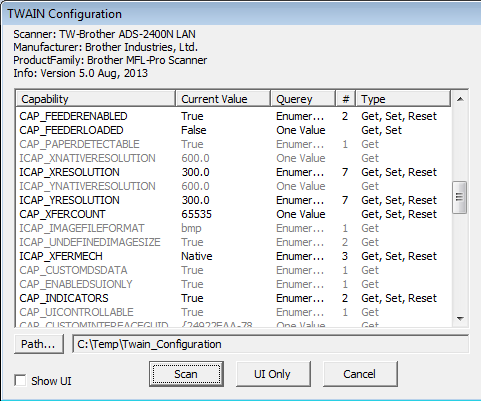Select the ICAP_YNATIVERESOLUTION row
This screenshot has height=401, width=481.
pyautogui.click(x=233, y=186)
